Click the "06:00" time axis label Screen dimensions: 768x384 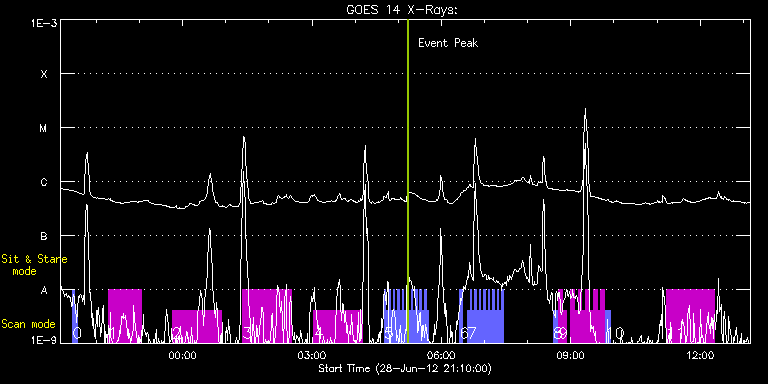coord(441,356)
